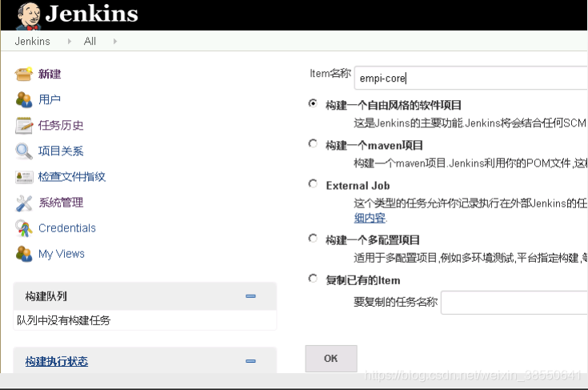Select 复制已有的Item radio button

click(x=313, y=279)
